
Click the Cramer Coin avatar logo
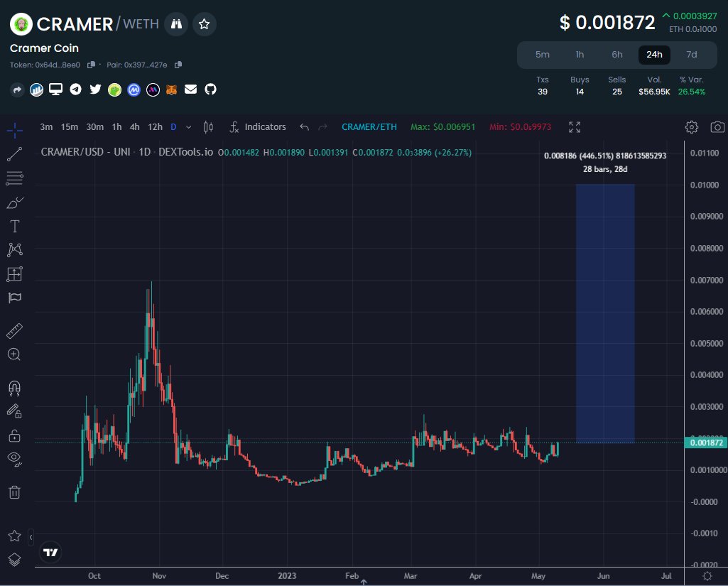[21, 24]
